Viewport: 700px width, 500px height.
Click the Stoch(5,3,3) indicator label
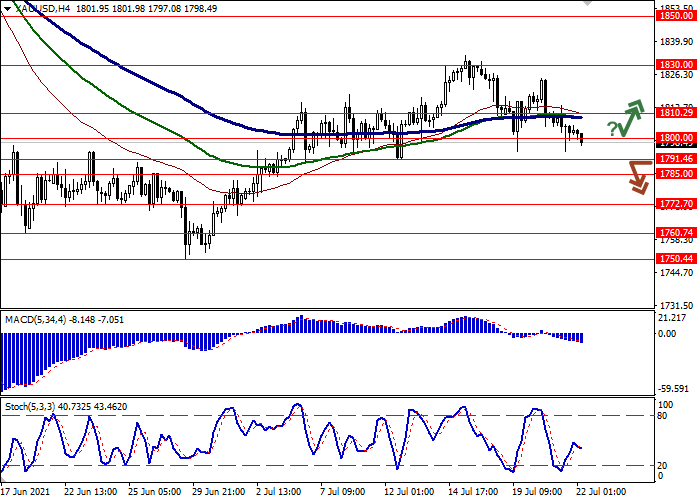tap(30, 407)
